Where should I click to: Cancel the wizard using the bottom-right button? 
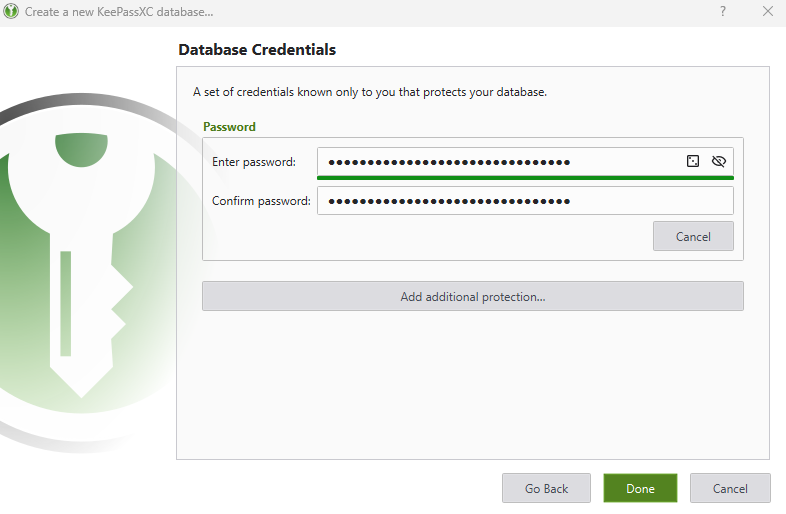730,488
